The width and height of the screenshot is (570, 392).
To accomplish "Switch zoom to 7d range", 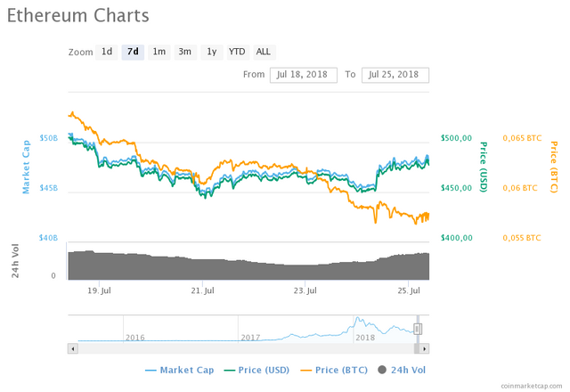I will pyautogui.click(x=133, y=52).
